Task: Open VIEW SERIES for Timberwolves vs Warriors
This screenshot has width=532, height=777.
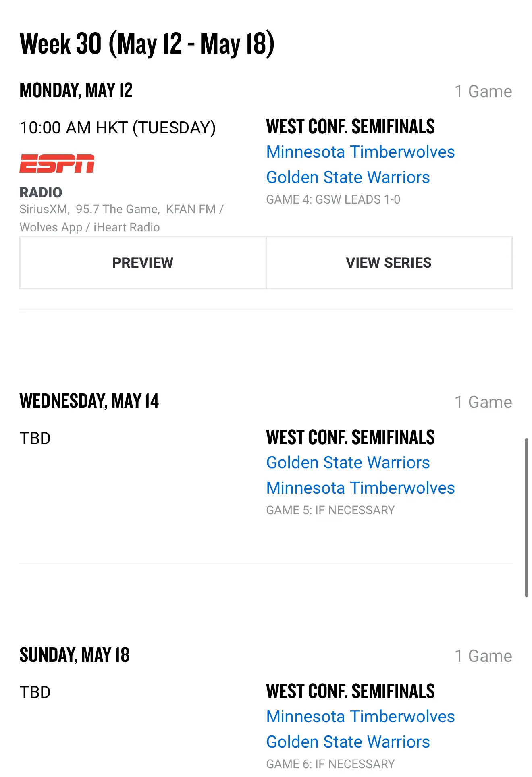Action: (389, 263)
